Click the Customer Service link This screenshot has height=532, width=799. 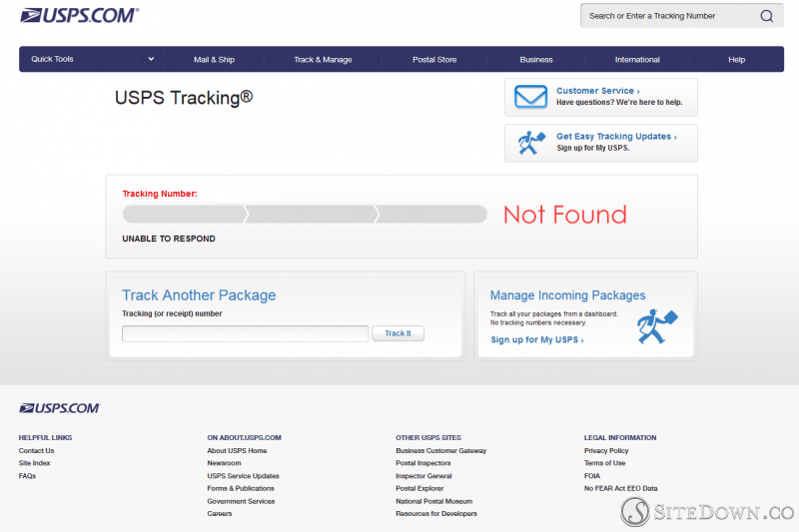(597, 91)
